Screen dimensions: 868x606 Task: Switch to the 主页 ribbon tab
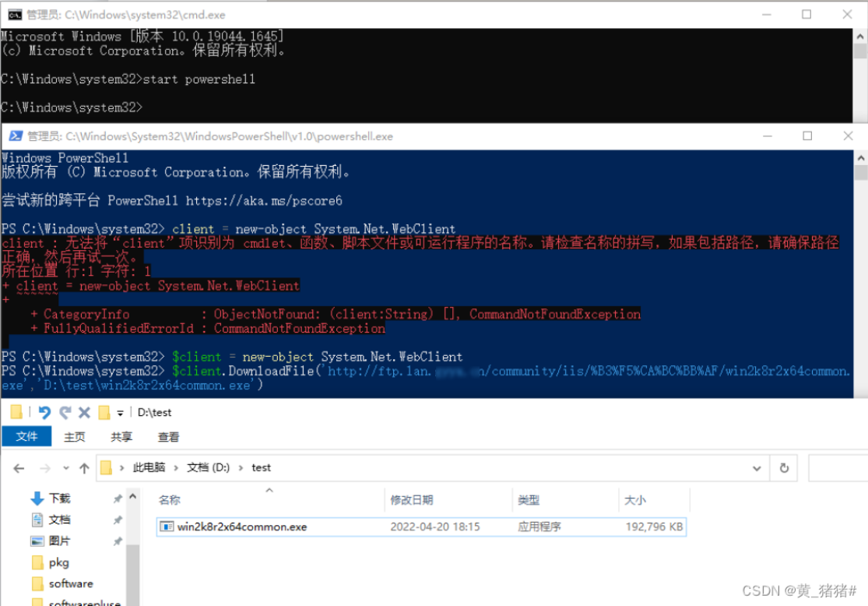[x=74, y=437]
